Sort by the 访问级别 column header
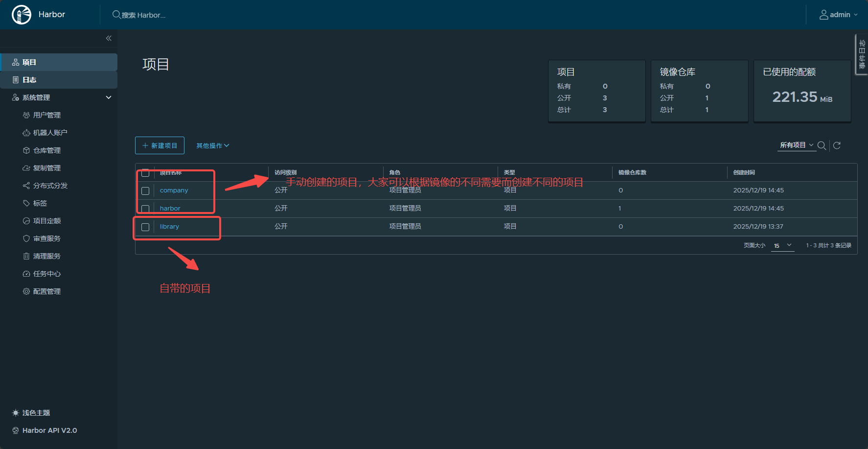 click(x=285, y=172)
